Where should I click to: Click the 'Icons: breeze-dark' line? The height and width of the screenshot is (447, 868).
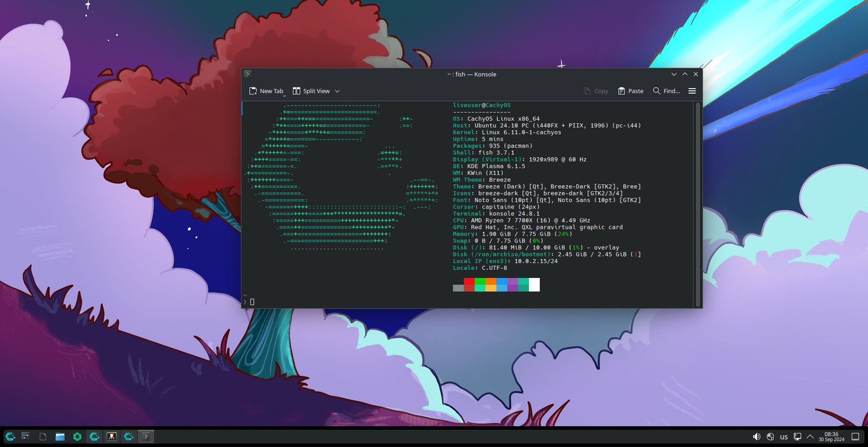pyautogui.click(x=538, y=193)
